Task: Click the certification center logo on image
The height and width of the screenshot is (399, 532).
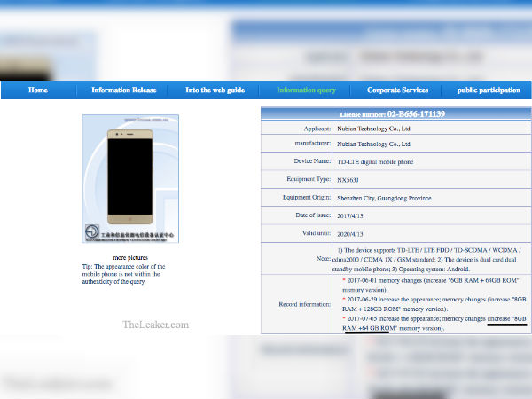Action: (92, 231)
